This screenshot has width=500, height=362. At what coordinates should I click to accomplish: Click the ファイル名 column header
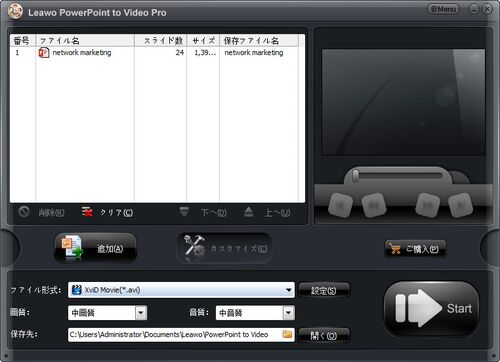[x=85, y=41]
